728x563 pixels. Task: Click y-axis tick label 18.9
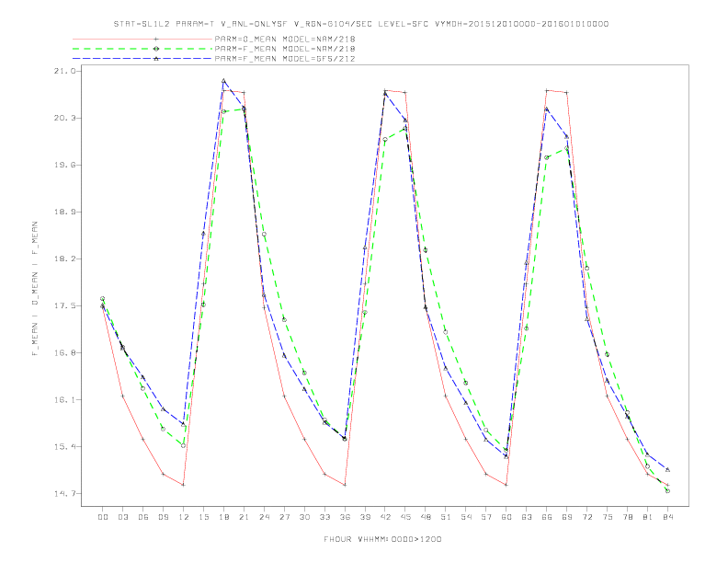pyautogui.click(x=64, y=212)
